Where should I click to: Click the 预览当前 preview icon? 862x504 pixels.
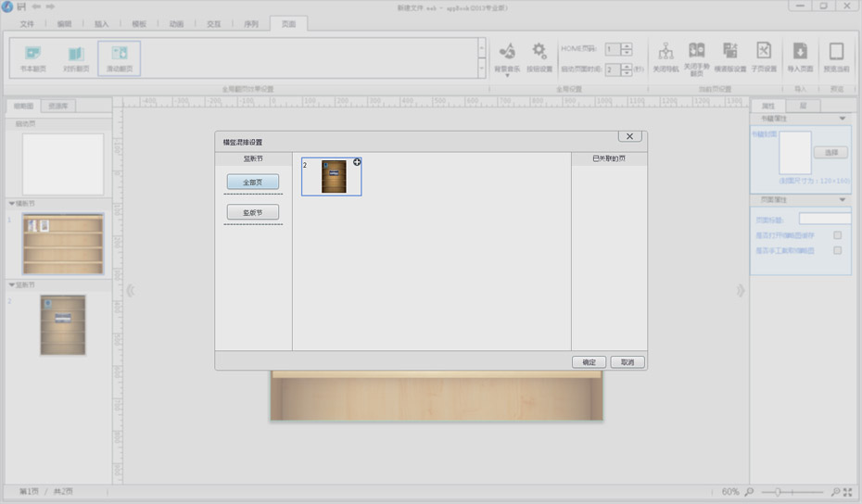[836, 51]
